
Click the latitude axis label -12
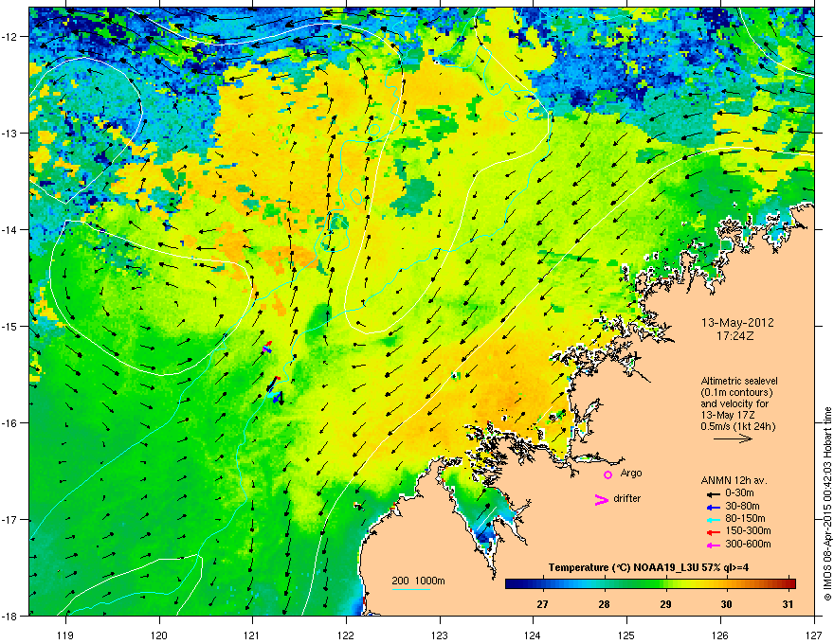click(x=9, y=37)
